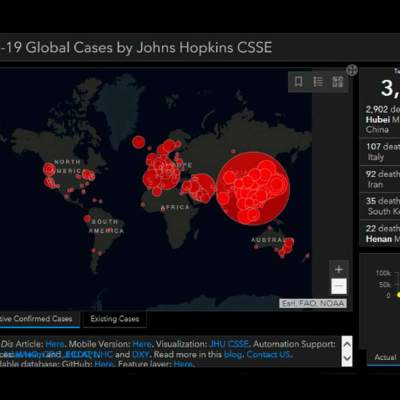
Task: Zoom in on the map with plus button
Action: point(339,269)
